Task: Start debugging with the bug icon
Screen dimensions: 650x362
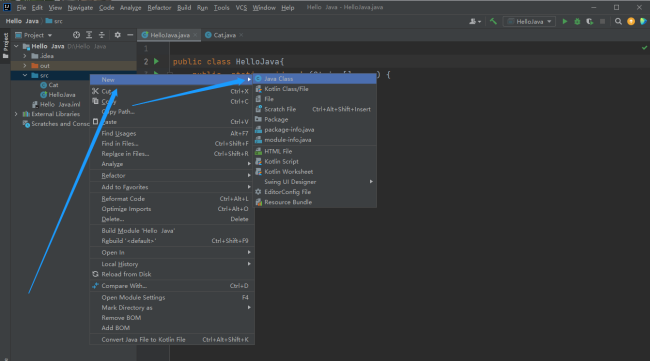Action: point(577,21)
